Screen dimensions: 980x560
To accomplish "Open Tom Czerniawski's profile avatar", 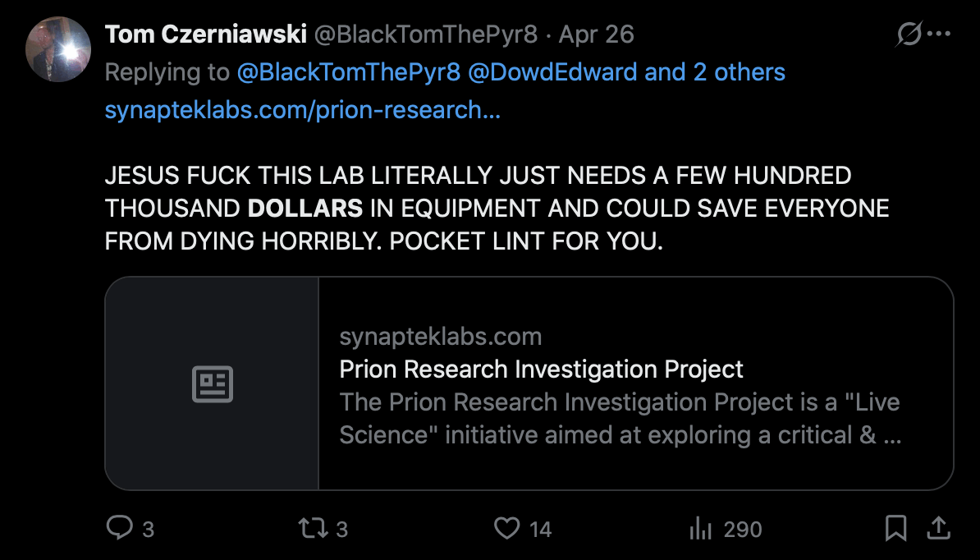I will [x=57, y=49].
